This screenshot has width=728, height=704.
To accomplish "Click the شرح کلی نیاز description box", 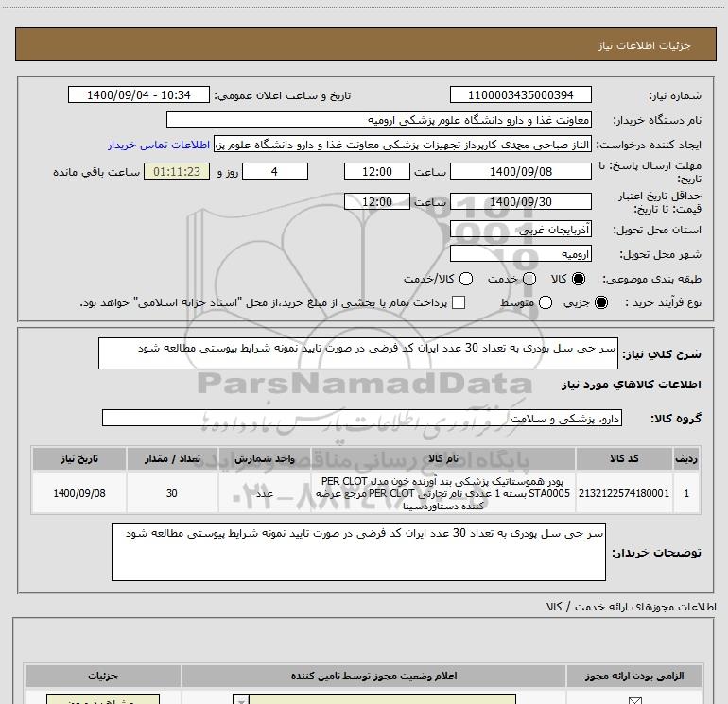I will pos(358,353).
